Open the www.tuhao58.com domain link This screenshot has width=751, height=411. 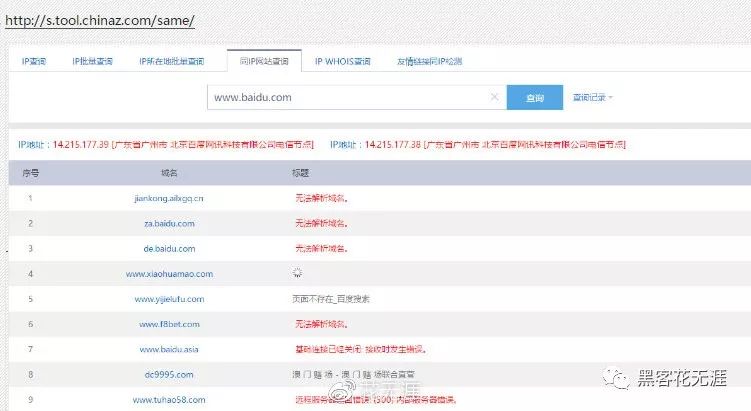pyautogui.click(x=169, y=400)
